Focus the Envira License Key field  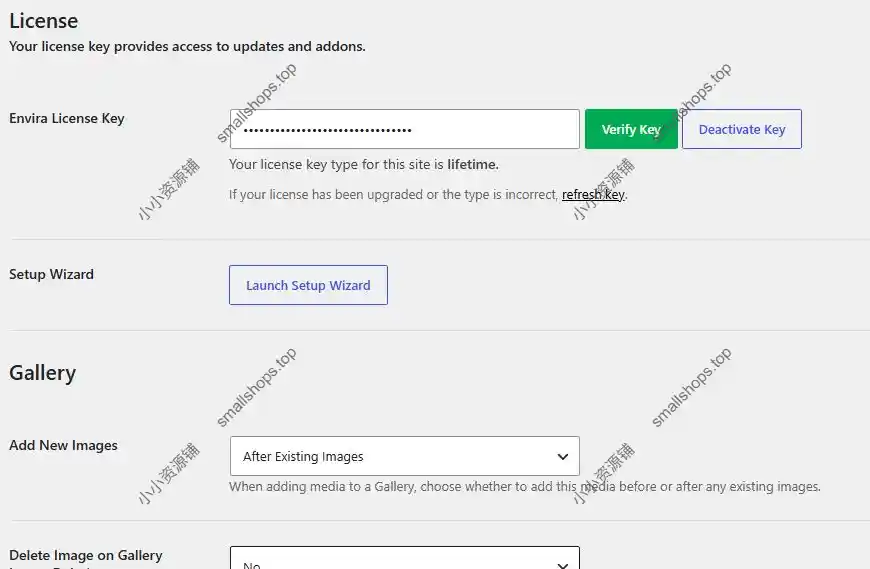(x=404, y=129)
